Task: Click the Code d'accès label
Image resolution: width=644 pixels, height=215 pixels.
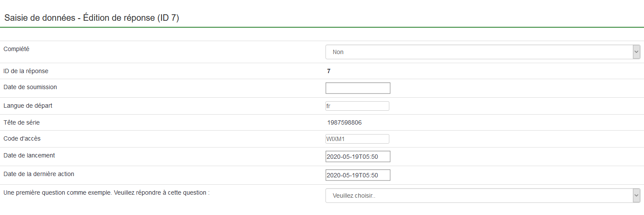Action: pos(22,138)
